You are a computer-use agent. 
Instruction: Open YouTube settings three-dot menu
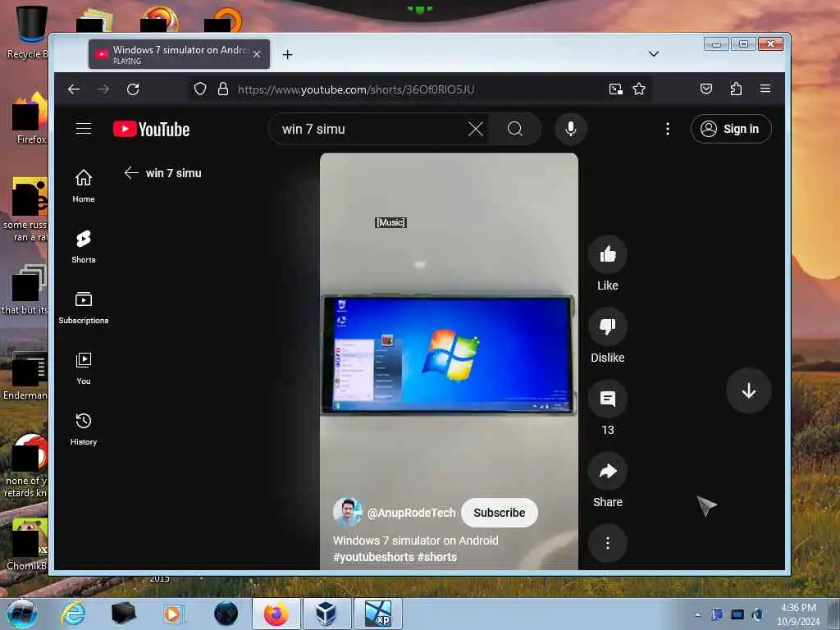click(667, 129)
